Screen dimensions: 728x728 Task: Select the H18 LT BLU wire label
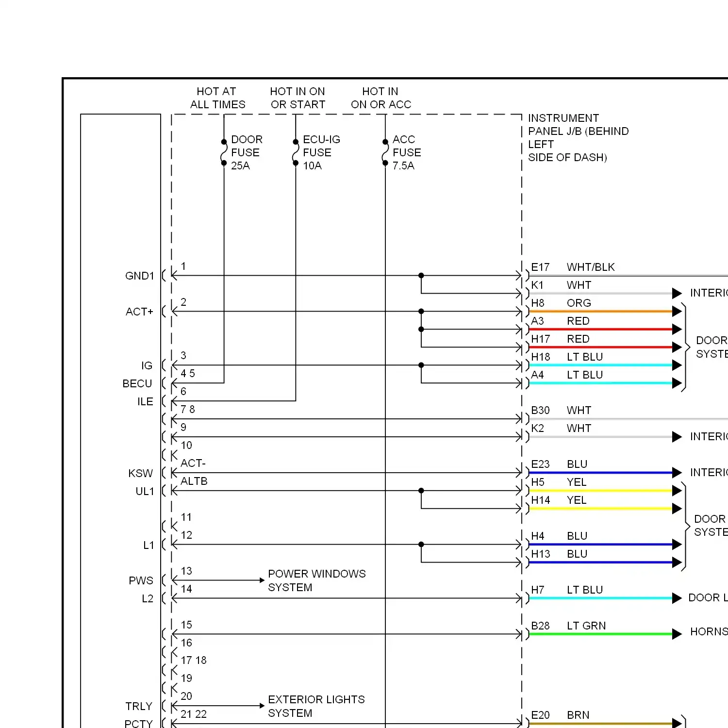tap(567, 357)
